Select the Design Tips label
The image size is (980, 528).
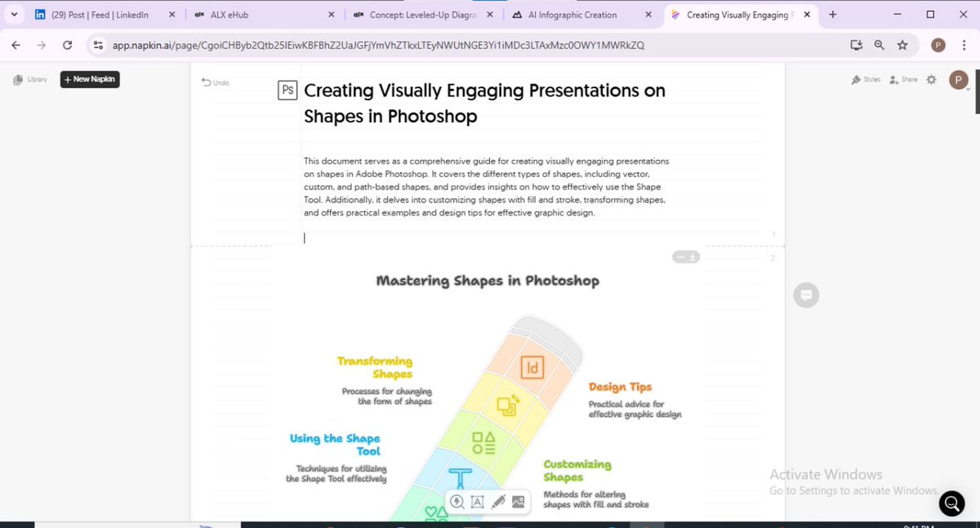pos(621,387)
